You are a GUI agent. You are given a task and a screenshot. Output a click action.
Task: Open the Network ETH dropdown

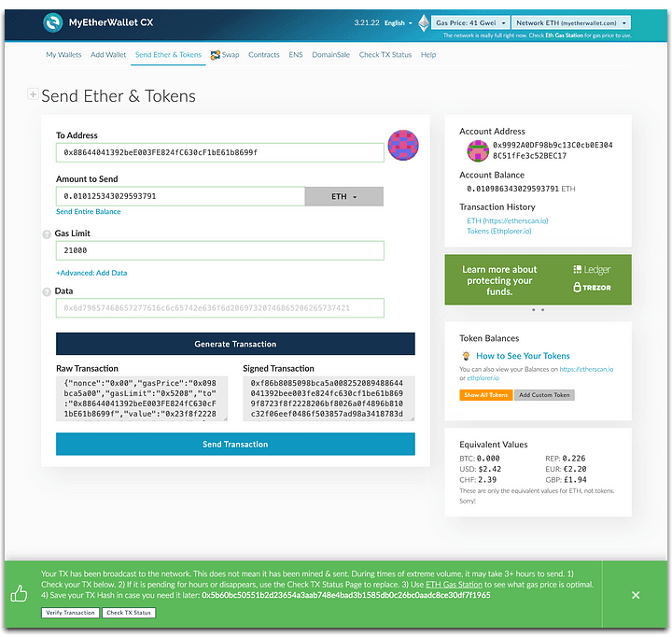pos(571,22)
